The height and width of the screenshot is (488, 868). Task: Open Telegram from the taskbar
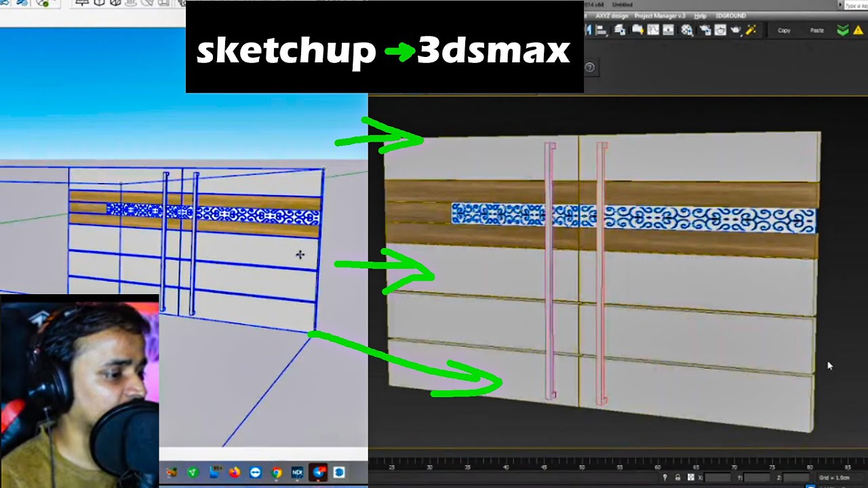(x=319, y=472)
